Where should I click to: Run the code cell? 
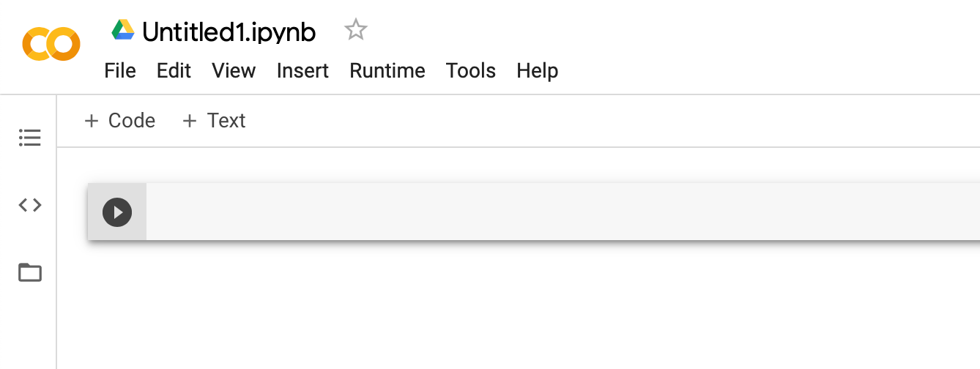point(117,212)
